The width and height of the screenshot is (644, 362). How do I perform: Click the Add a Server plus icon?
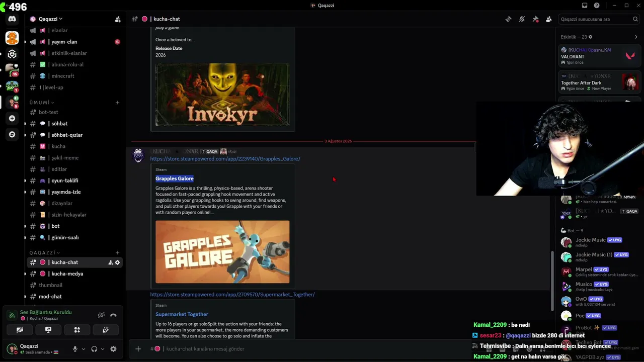point(12,118)
